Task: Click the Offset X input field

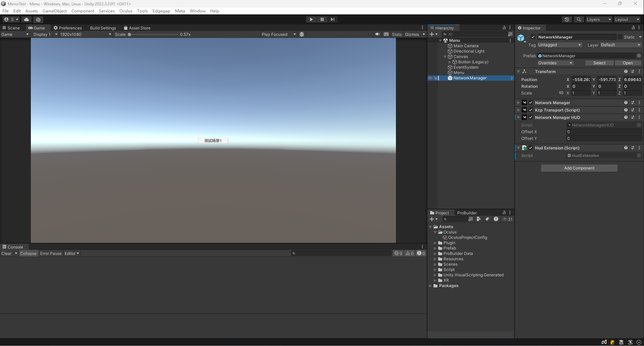Action: coord(604,132)
